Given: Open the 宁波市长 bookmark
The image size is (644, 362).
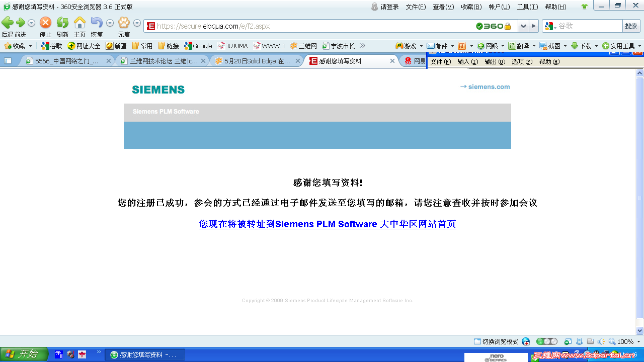Looking at the screenshot, I should [339, 46].
